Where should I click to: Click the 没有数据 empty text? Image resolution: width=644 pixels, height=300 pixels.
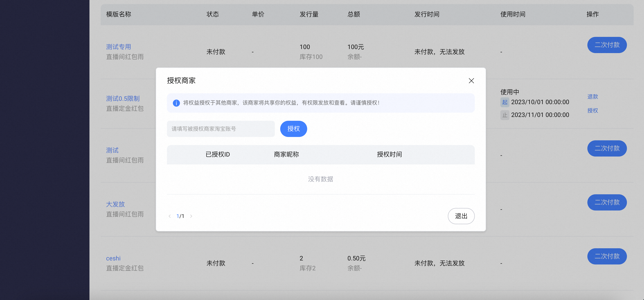320,179
